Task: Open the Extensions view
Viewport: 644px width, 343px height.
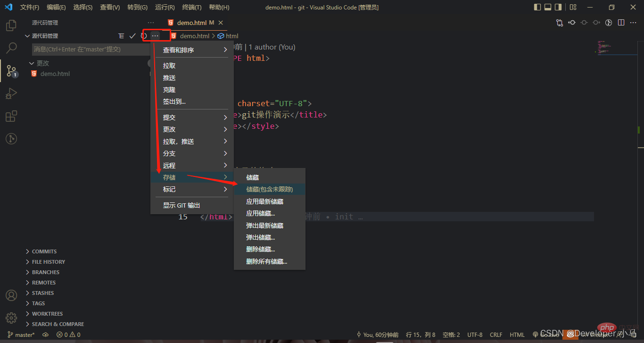Action: [11, 116]
